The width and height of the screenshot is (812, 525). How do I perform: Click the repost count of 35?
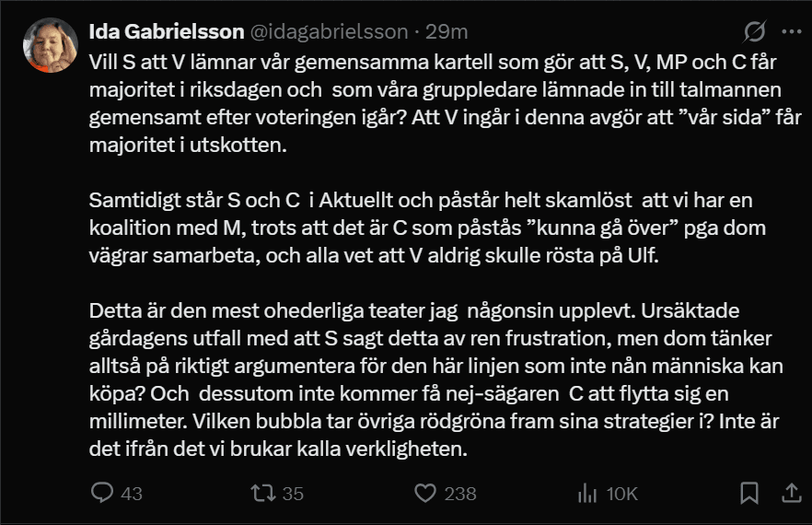(293, 494)
